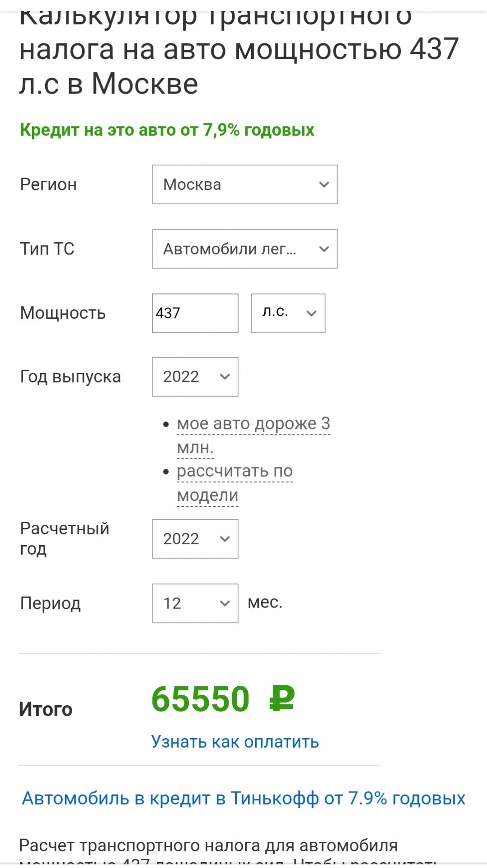This screenshot has width=487, height=868.
Task: Click the chevron in Период selector
Action: pos(225,603)
